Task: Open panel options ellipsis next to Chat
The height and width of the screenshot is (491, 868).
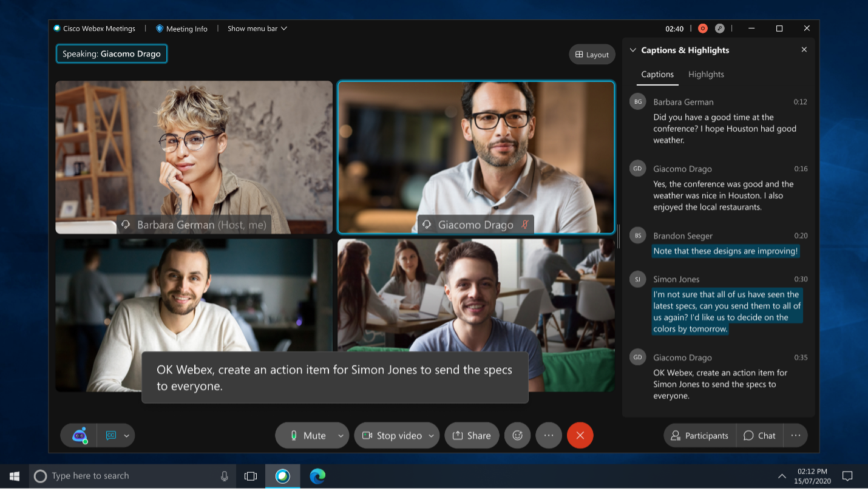Action: (x=795, y=435)
